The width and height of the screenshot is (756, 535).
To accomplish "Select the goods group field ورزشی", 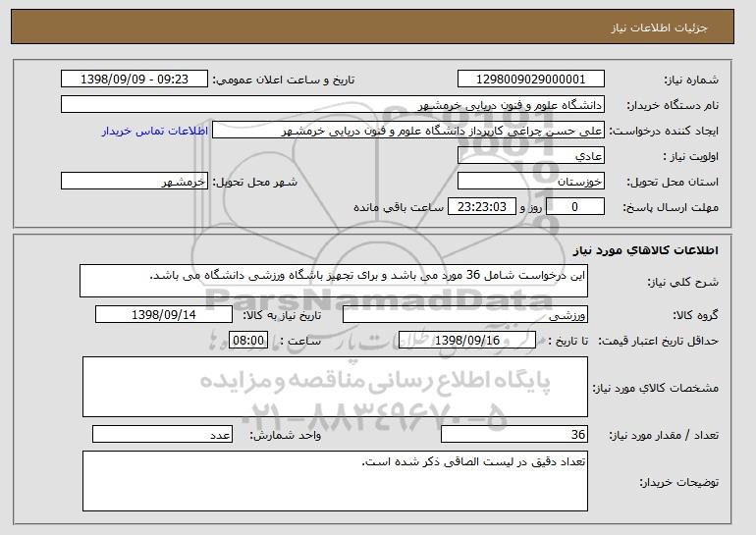I will coord(465,315).
